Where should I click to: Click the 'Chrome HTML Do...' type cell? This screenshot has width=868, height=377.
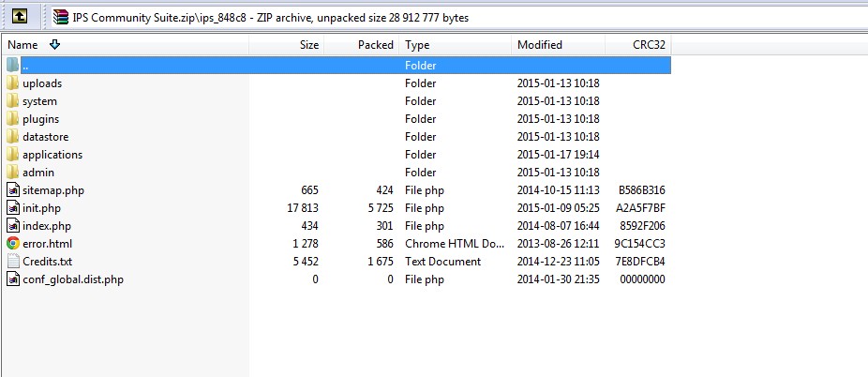click(x=455, y=244)
